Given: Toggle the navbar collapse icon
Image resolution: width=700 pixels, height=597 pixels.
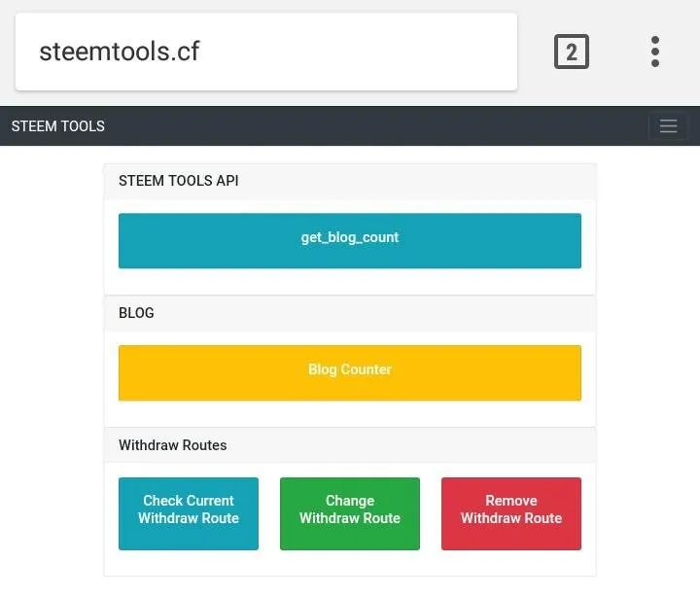Looking at the screenshot, I should 668,126.
